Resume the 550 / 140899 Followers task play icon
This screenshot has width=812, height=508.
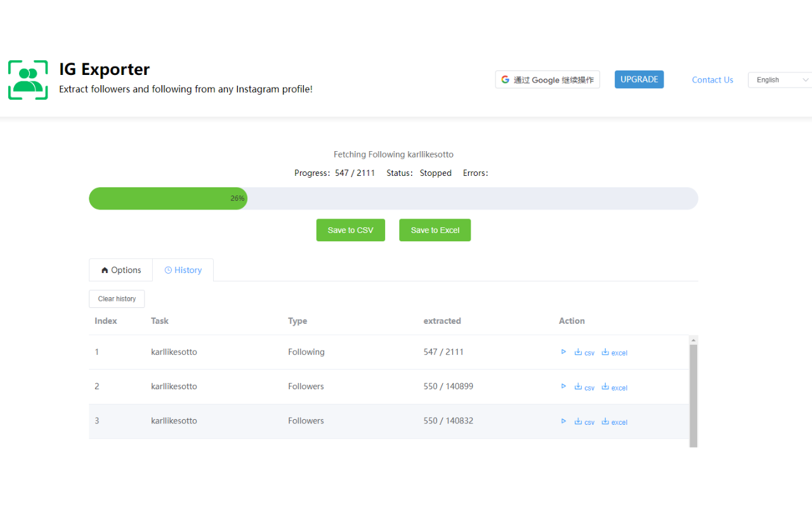point(563,386)
